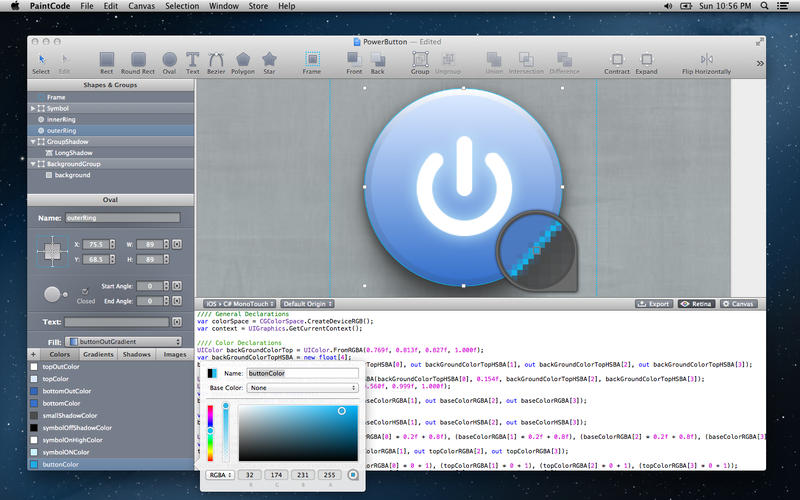
Task: Toggle the Closed checkbox for the oval
Action: [83, 292]
